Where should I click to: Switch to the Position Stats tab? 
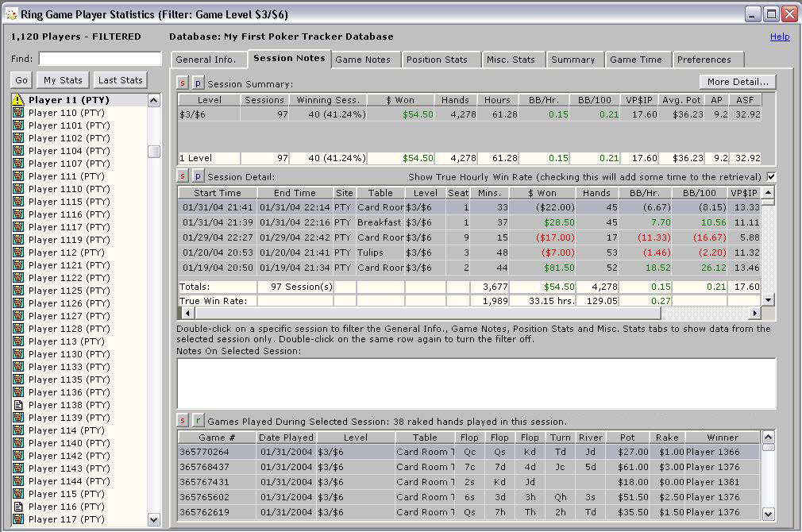click(437, 60)
